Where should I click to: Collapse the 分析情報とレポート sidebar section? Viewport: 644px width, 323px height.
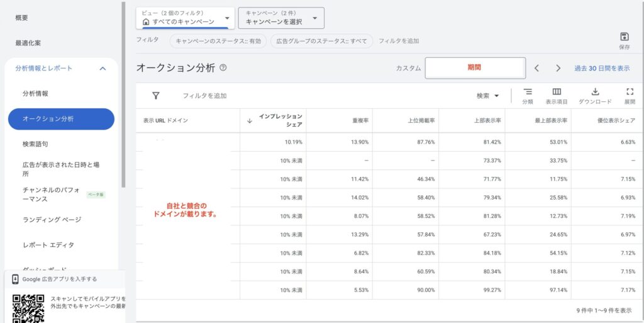[103, 69]
